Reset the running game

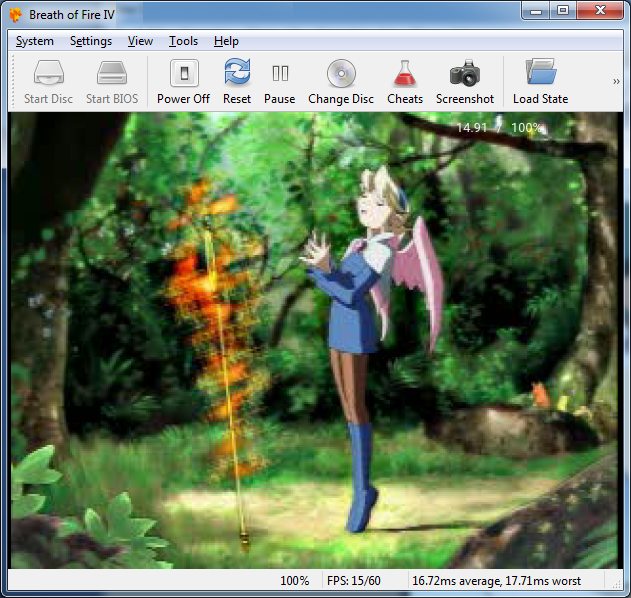[237, 82]
